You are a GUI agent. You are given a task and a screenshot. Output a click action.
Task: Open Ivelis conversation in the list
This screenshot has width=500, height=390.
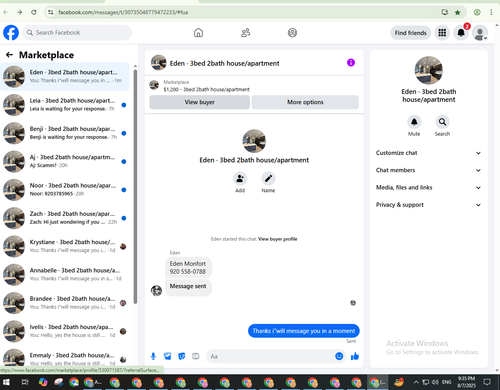pos(65,331)
